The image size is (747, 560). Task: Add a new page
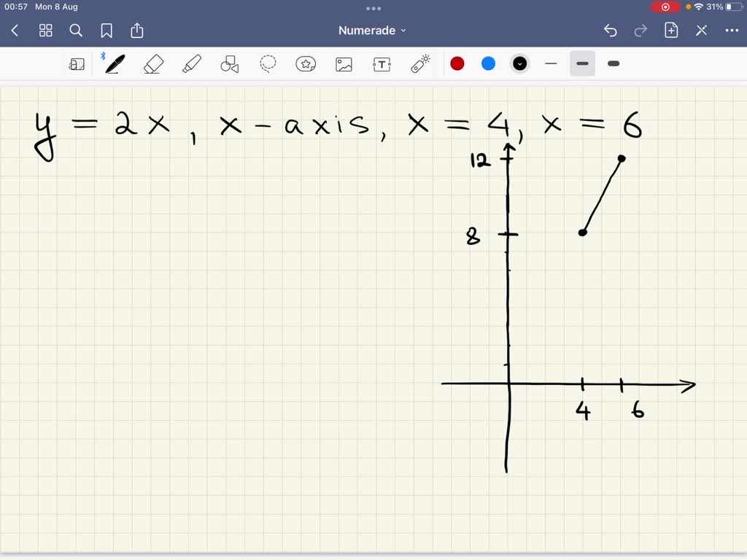670,31
